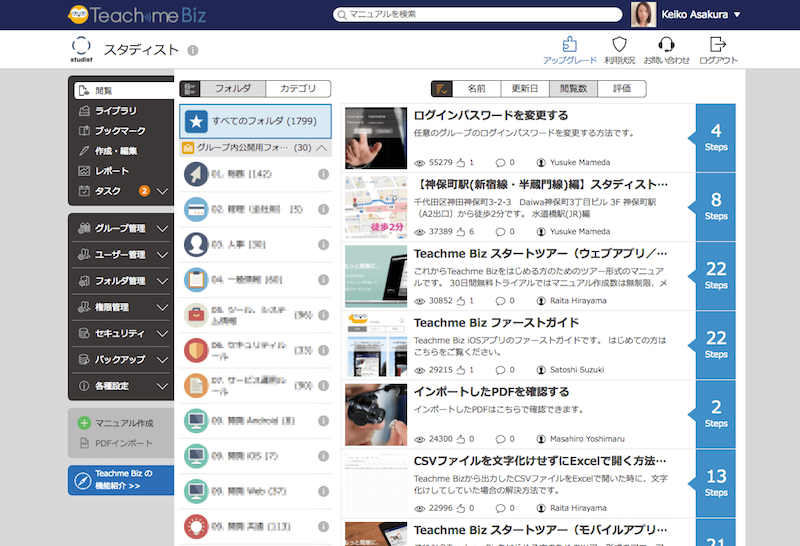
Task: Collapse the グループ内公開用フォルダ section
Action: [322, 148]
